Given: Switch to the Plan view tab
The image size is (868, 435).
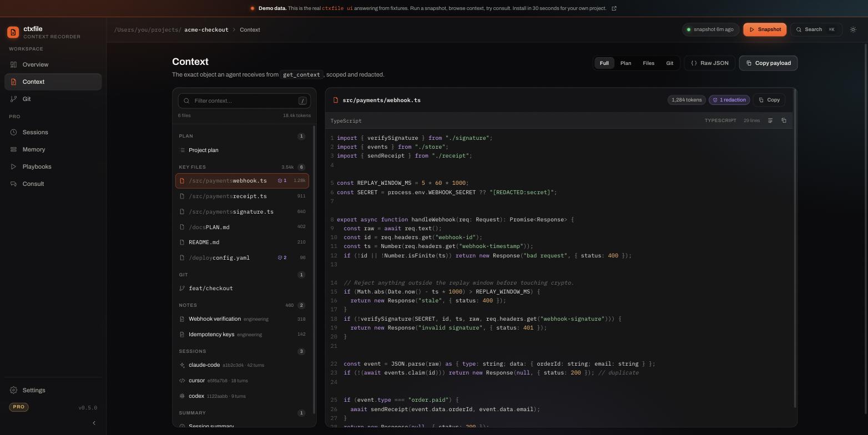Looking at the screenshot, I should coord(625,63).
